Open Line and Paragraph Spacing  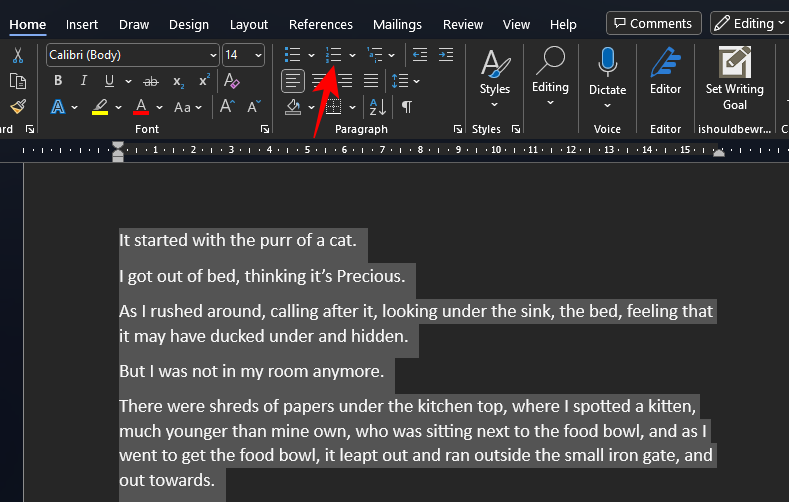tap(400, 80)
